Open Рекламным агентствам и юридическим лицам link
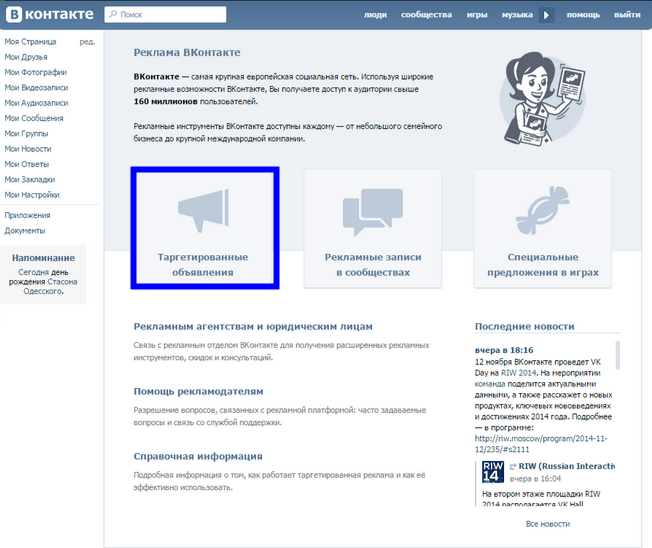 point(252,326)
